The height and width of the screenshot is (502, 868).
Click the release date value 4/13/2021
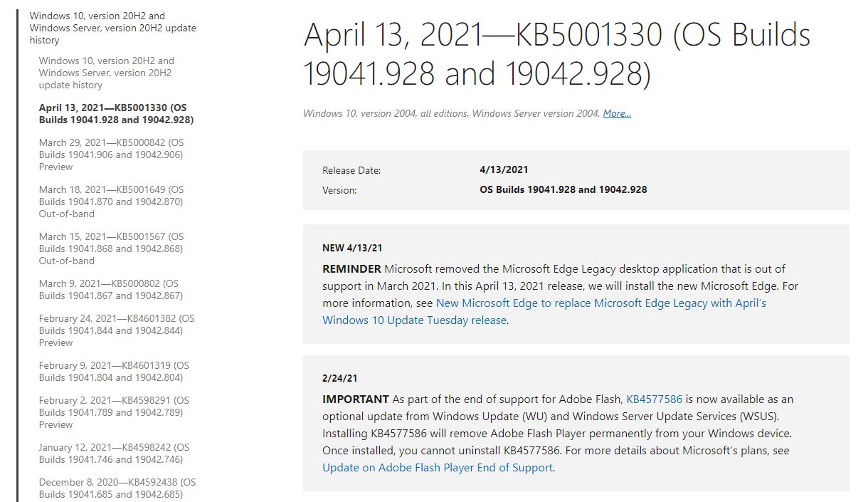tap(504, 170)
